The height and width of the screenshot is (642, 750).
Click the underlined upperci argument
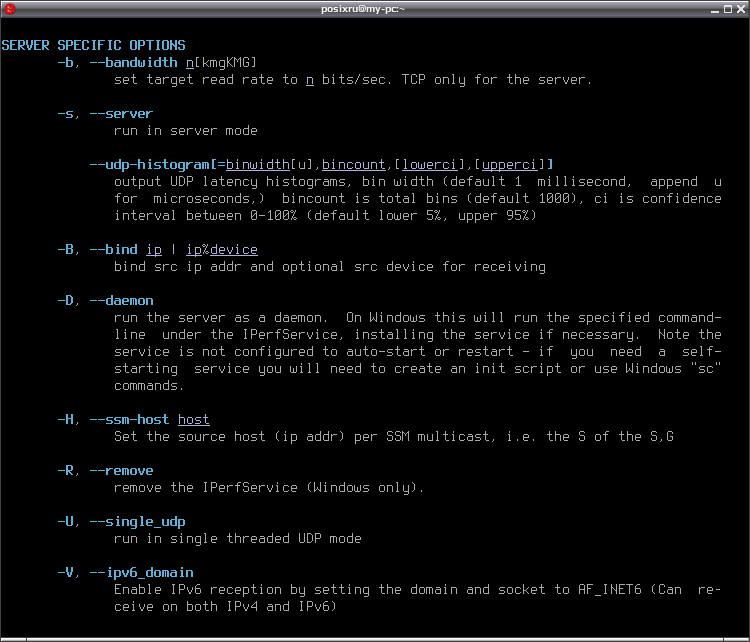pyautogui.click(x=509, y=165)
